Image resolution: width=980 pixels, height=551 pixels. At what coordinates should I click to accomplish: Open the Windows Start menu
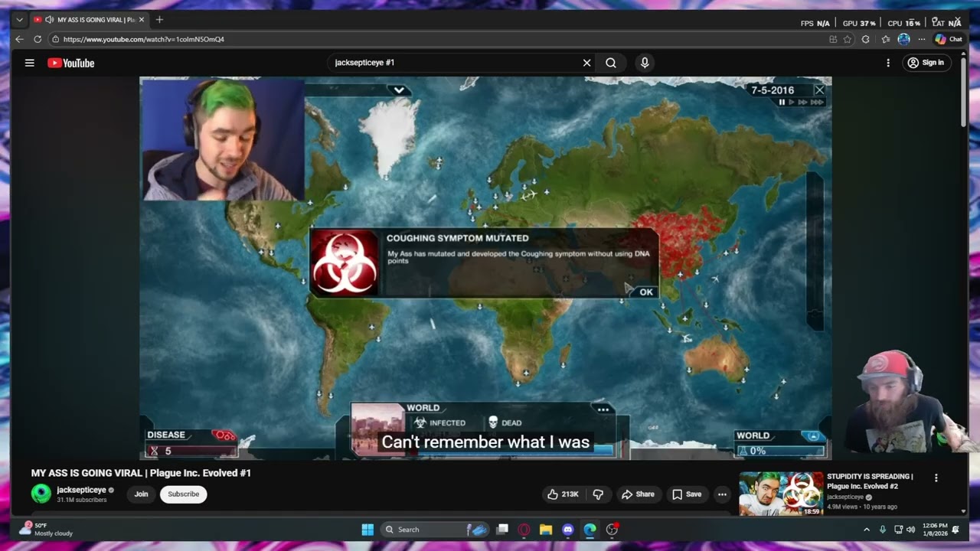[x=367, y=529]
